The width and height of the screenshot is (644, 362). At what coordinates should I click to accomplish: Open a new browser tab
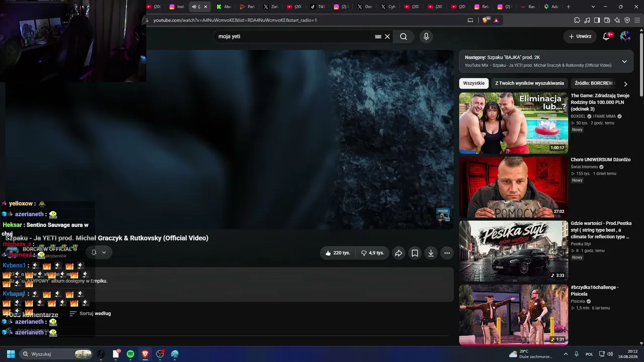[569, 7]
